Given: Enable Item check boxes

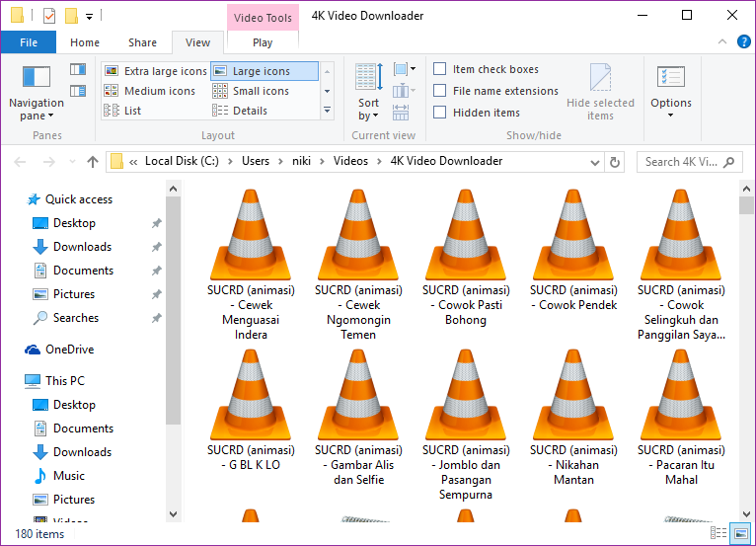Looking at the screenshot, I should click(440, 69).
